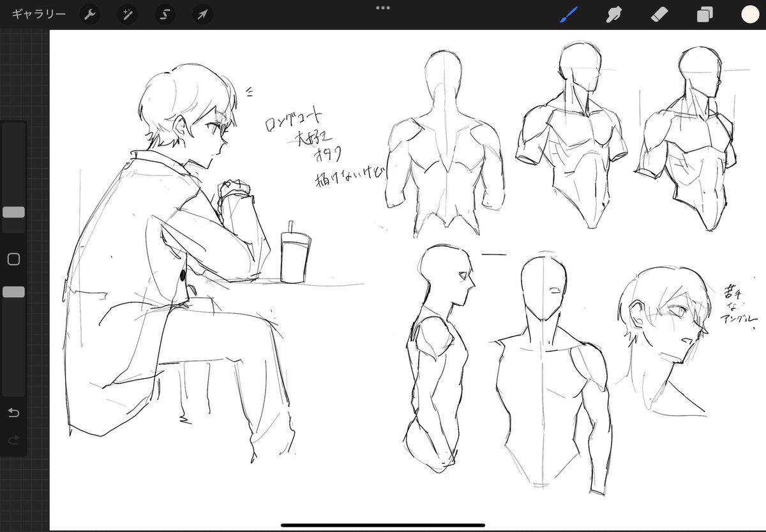Tap the square Modify button in sidebar
Viewport: 766px width, 532px height.
click(x=13, y=259)
